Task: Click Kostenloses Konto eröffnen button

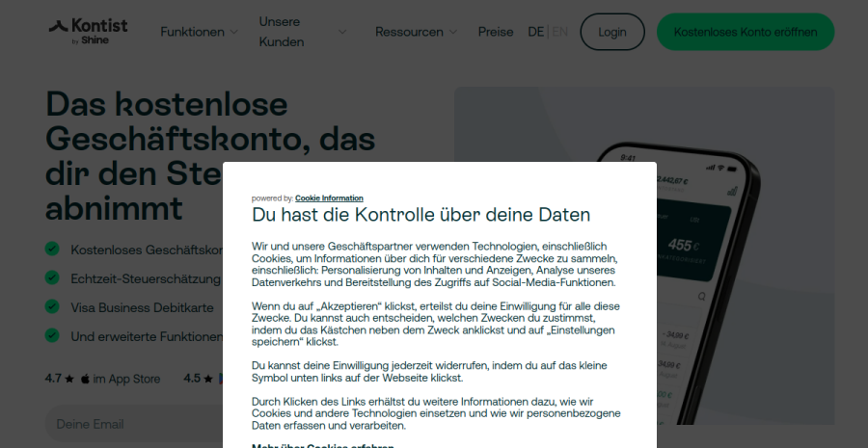Action: [746, 32]
